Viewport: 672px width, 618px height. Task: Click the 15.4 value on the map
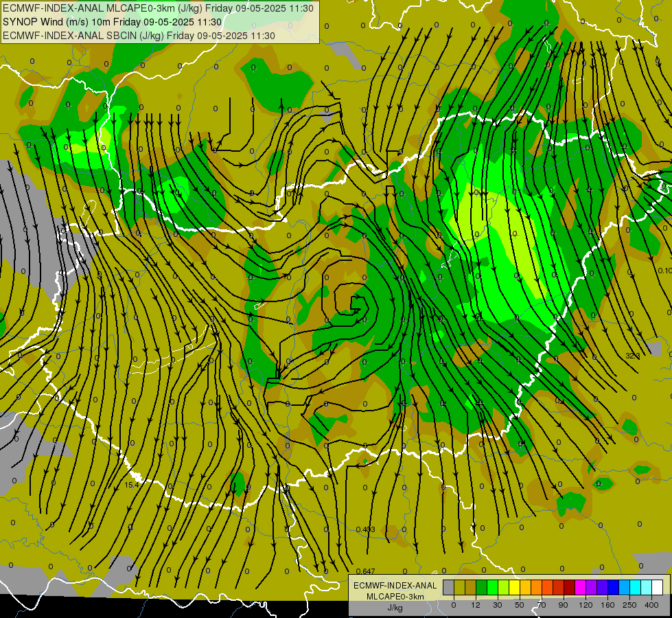pos(132,485)
